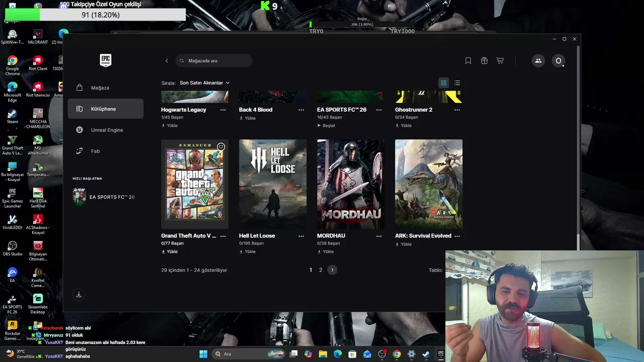Open the Fab marketplace section
The height and width of the screenshot is (362, 644).
(106, 151)
